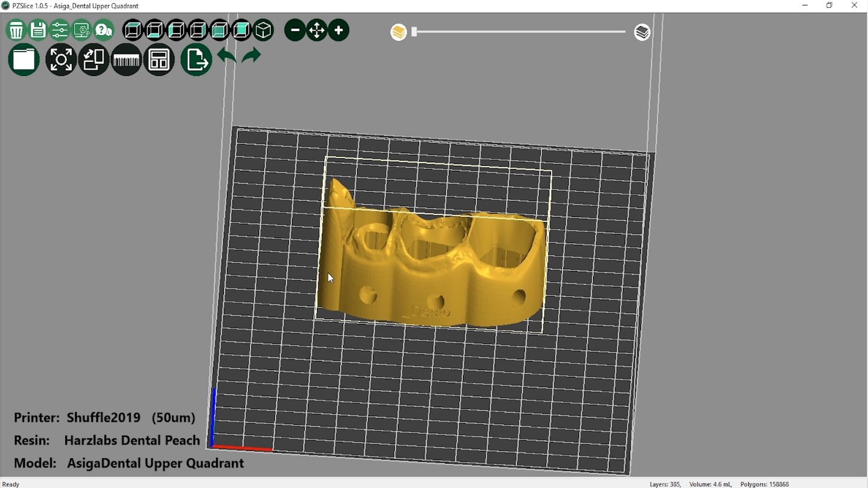Click the rotate/duplicate model icon

click(x=94, y=60)
